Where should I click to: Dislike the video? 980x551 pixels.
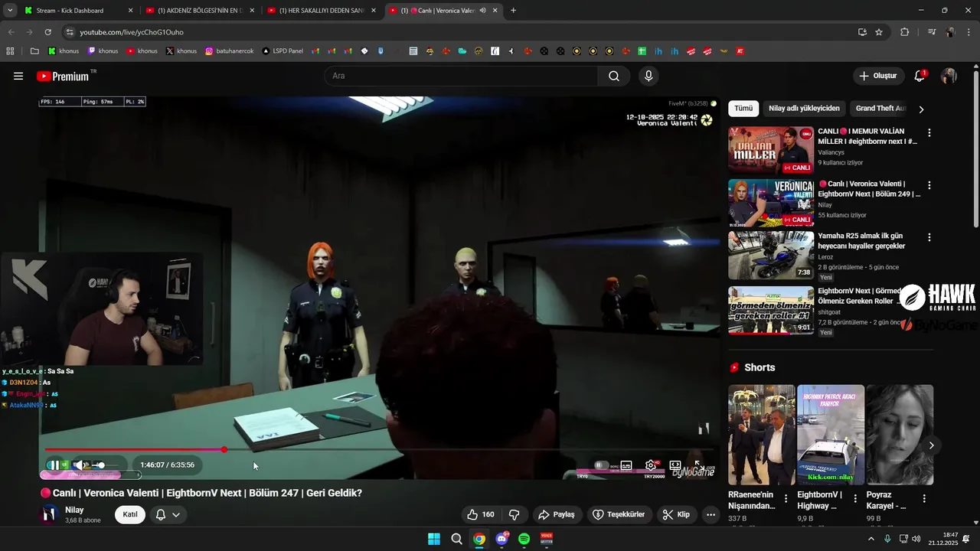(514, 514)
